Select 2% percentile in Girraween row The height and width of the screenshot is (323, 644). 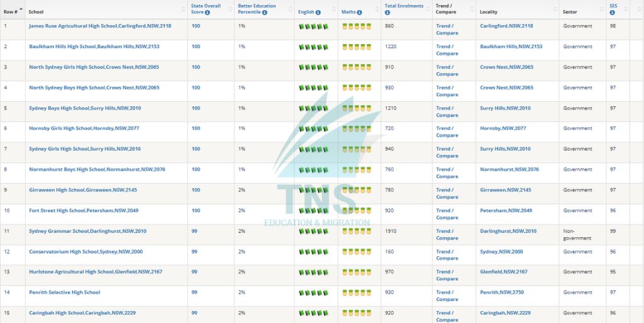[x=241, y=190]
